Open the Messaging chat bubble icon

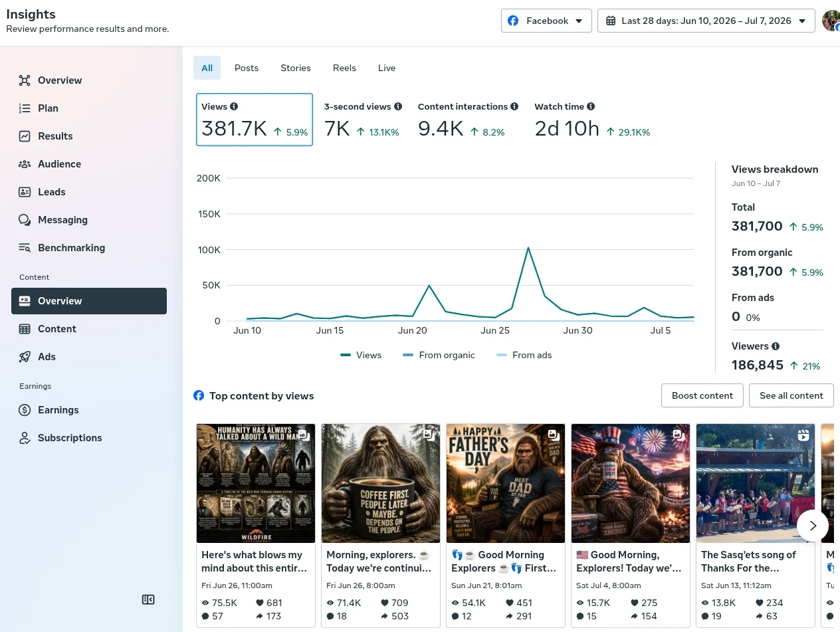tap(25, 220)
